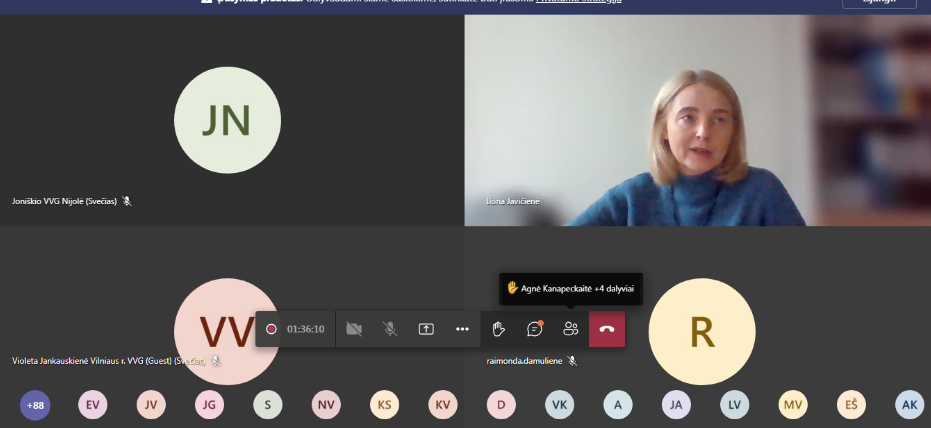This screenshot has width=931, height=428.
Task: Click the raimonda.damuliene name label
Action: 524,360
